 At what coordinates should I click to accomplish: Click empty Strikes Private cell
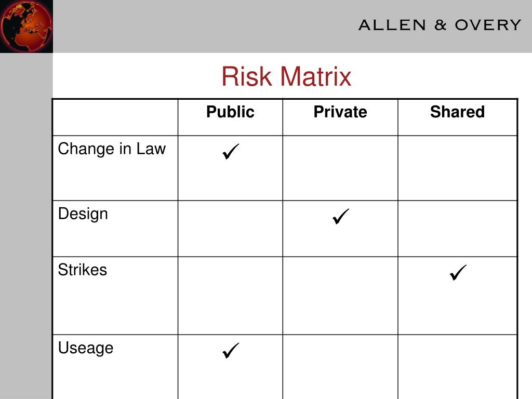pos(340,296)
